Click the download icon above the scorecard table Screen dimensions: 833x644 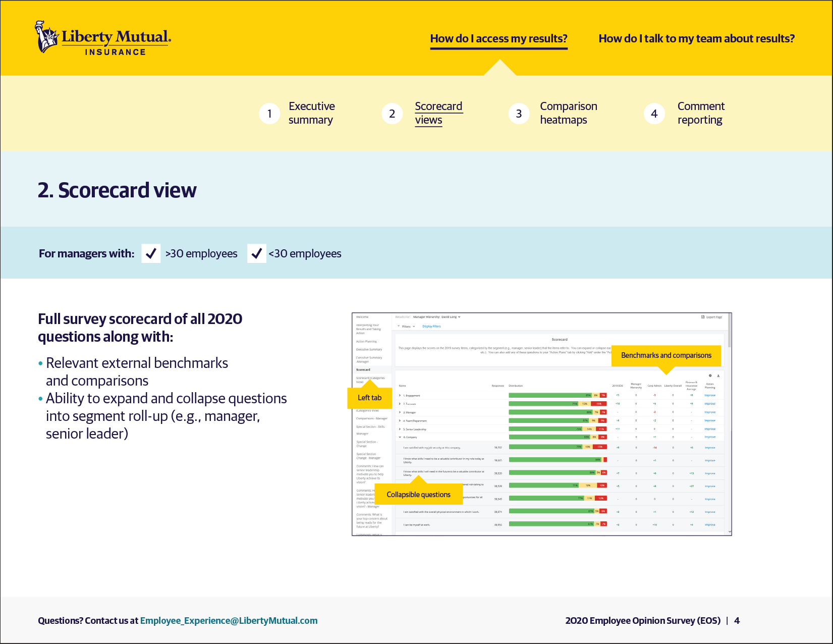718,375
